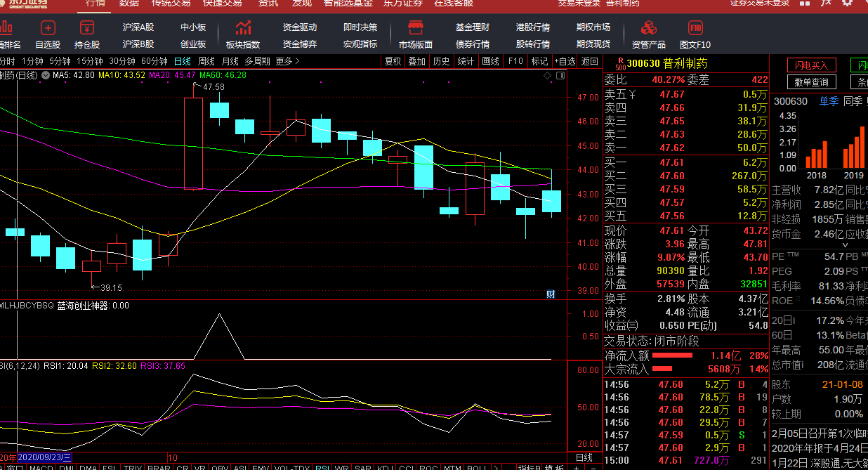Image resolution: width=868 pixels, height=470 pixels.
Task: Expand 更多 period options
Action: tap(287, 61)
